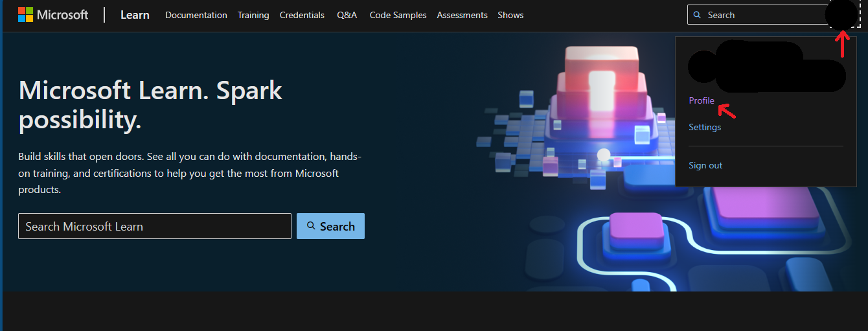Click the magnifier icon in header search

(697, 15)
